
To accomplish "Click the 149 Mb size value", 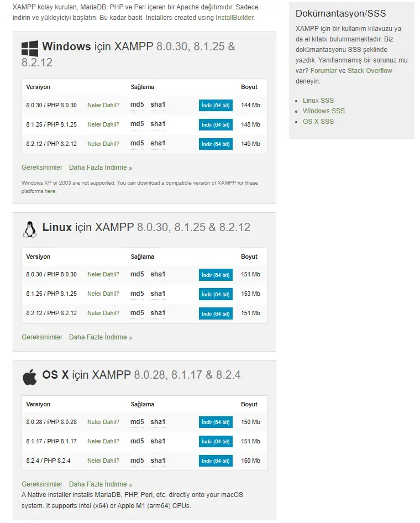I will [251, 144].
